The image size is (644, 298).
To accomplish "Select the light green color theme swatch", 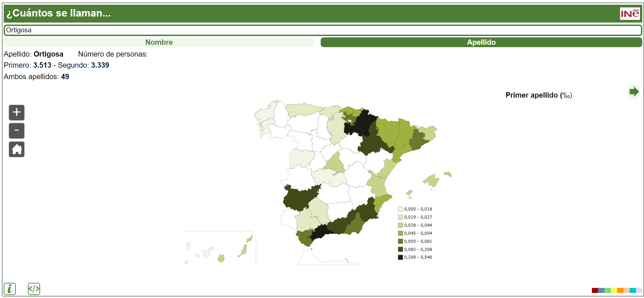I will pyautogui.click(x=607, y=290).
